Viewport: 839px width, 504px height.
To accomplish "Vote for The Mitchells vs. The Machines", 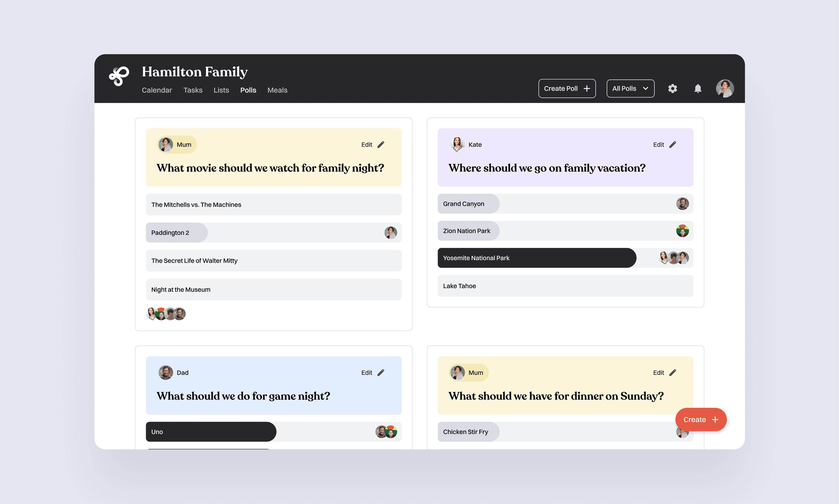I will point(273,205).
